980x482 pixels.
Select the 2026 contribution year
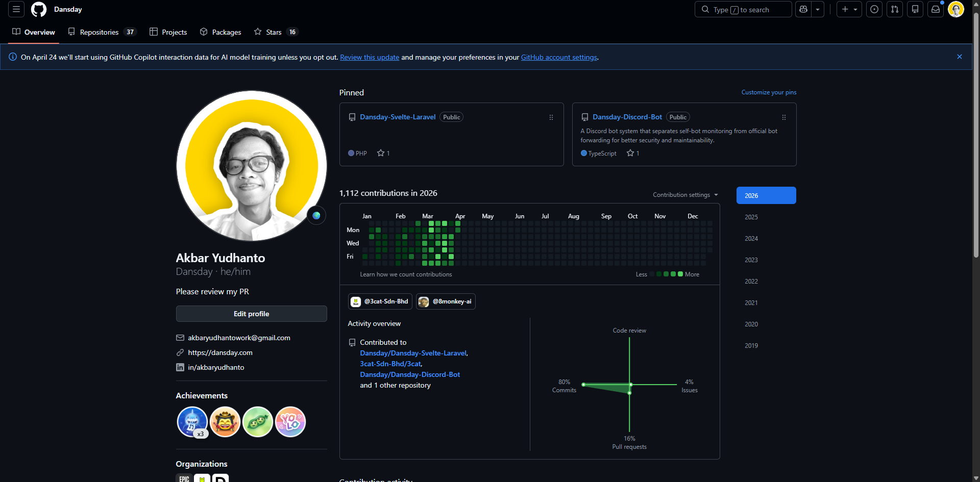click(766, 195)
